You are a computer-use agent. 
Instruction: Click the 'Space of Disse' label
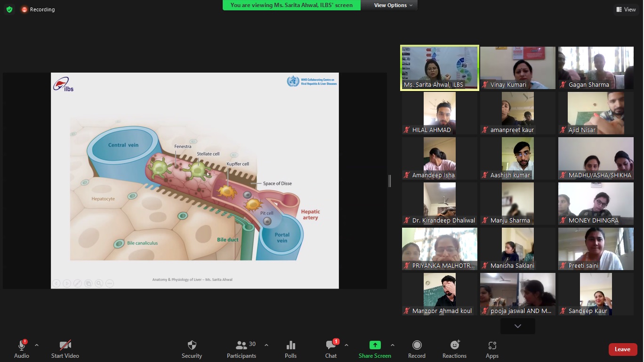pos(277,183)
